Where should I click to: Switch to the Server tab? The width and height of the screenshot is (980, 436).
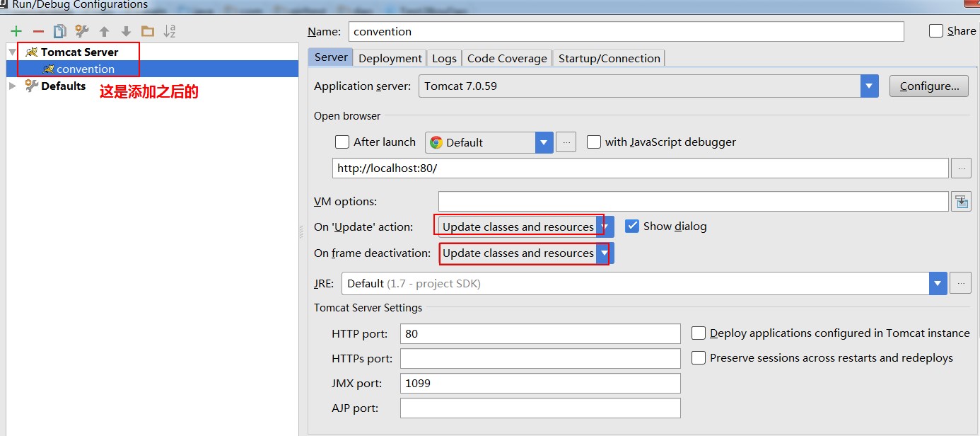(331, 57)
